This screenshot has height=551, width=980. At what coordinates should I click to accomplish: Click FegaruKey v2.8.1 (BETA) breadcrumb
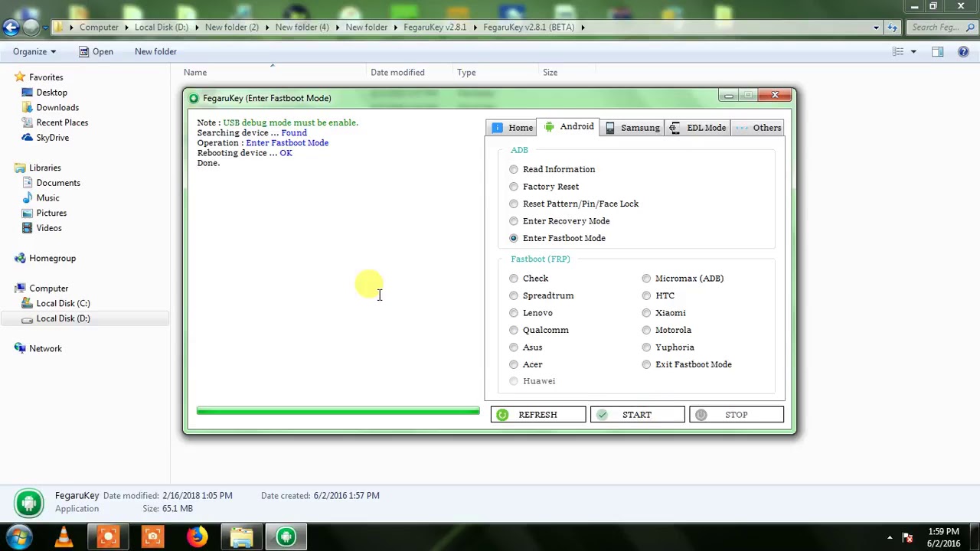(x=529, y=28)
